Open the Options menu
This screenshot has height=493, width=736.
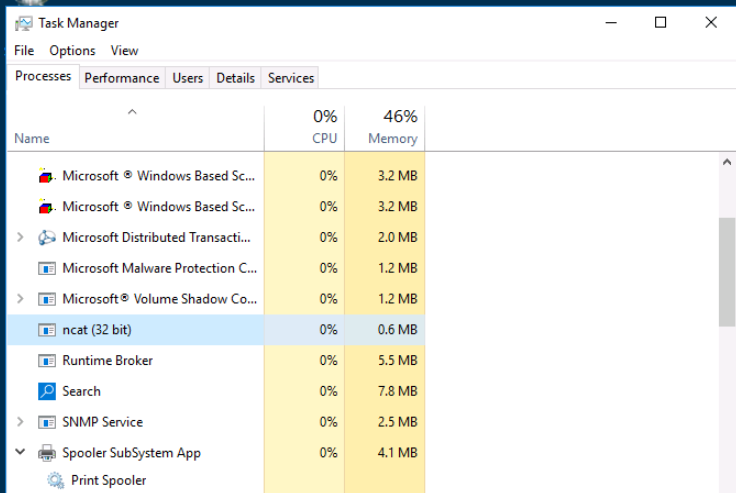(72, 51)
